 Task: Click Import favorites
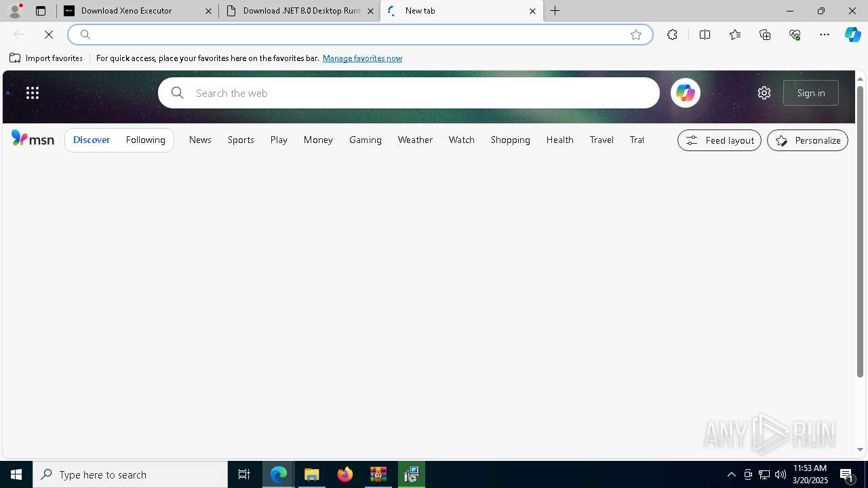46,58
